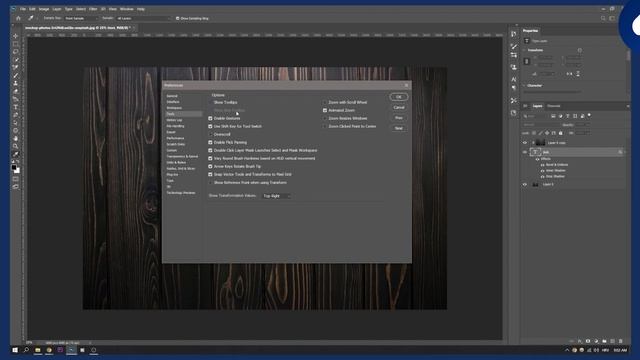Click add layer mask icon
This screenshot has width=640, height=360.
point(588,341)
